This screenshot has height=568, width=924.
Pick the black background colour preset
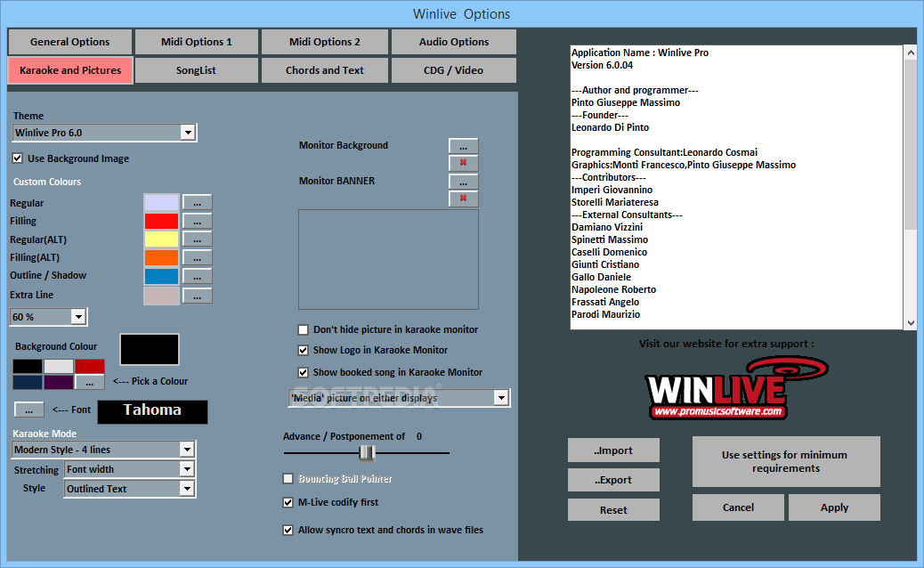[x=28, y=367]
